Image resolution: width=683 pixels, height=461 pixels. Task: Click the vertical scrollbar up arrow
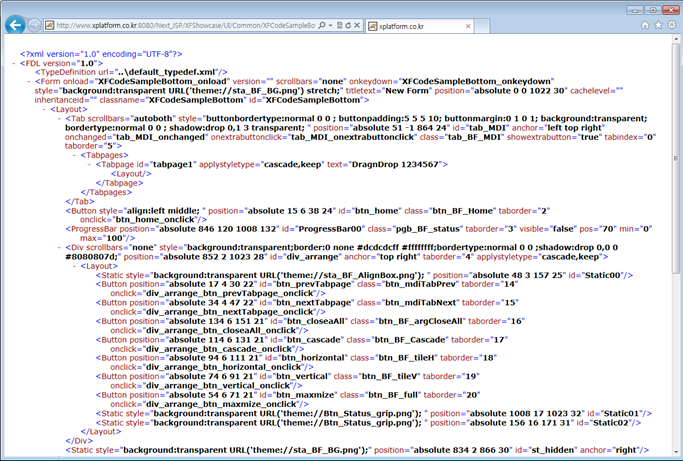click(x=676, y=42)
